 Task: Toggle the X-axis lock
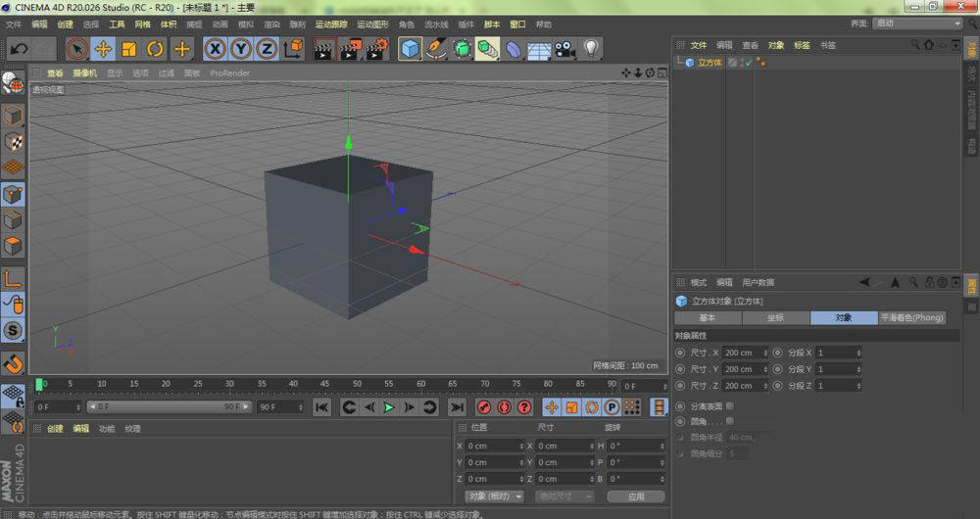(x=215, y=48)
